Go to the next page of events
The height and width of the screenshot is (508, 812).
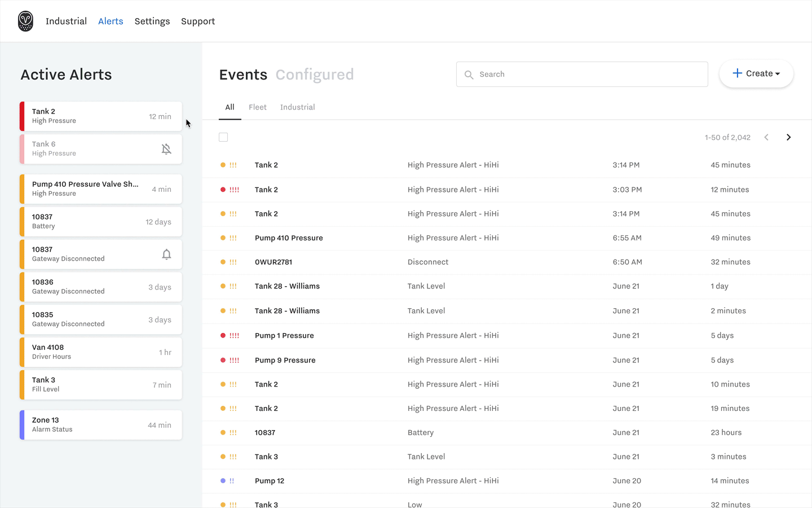[788, 137]
